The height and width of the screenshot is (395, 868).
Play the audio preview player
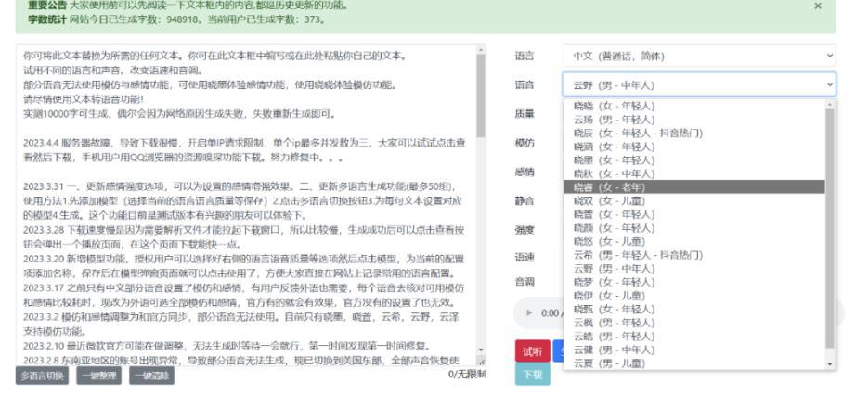[x=529, y=313]
